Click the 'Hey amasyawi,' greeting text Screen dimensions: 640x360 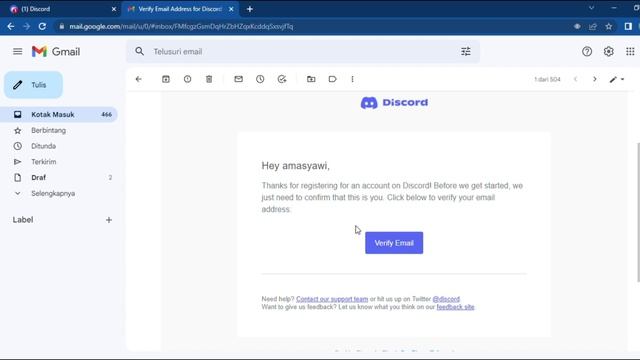coord(296,166)
